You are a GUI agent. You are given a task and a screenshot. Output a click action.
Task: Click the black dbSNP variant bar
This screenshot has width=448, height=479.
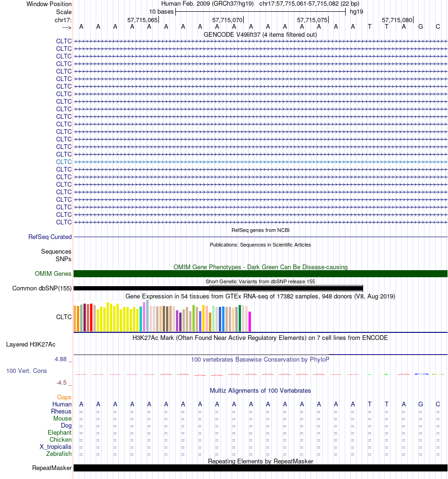point(218,288)
